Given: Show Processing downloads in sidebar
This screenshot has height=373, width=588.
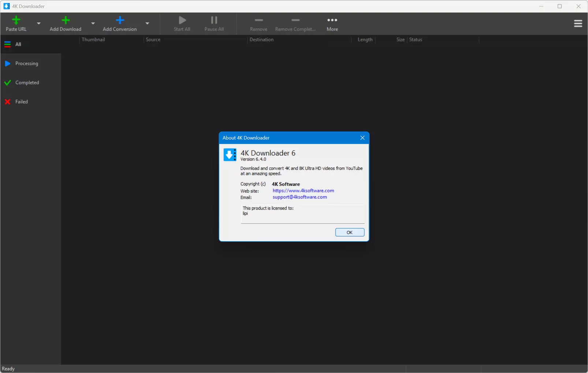Looking at the screenshot, I should point(31,64).
